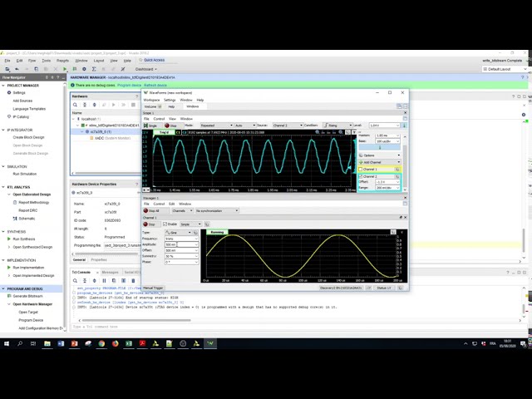The height and width of the screenshot is (399, 532).
Task: Switch to the Welcome tab in WaveForms
Action: pos(152,106)
